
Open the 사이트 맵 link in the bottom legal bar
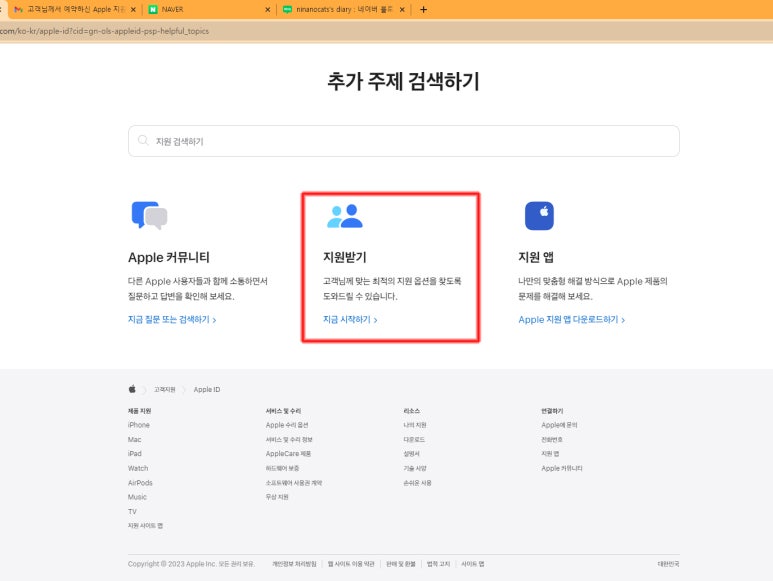point(472,564)
